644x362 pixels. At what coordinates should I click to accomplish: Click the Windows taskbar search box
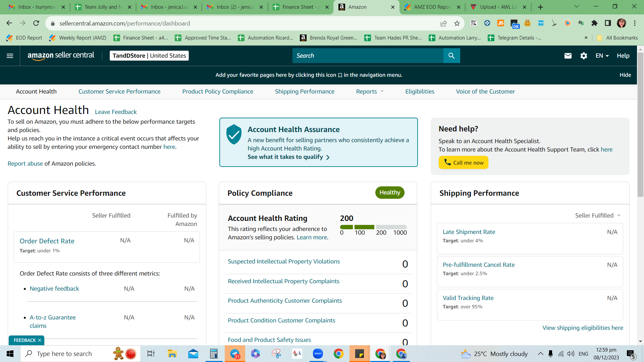pyautogui.click(x=80, y=354)
